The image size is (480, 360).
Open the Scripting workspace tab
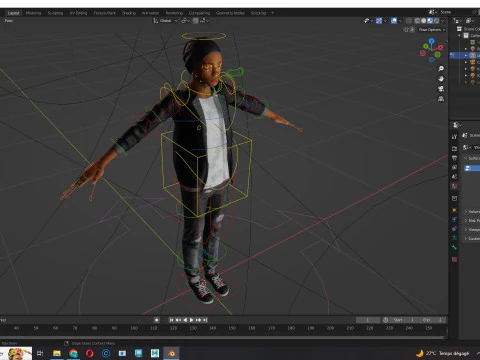(258, 13)
